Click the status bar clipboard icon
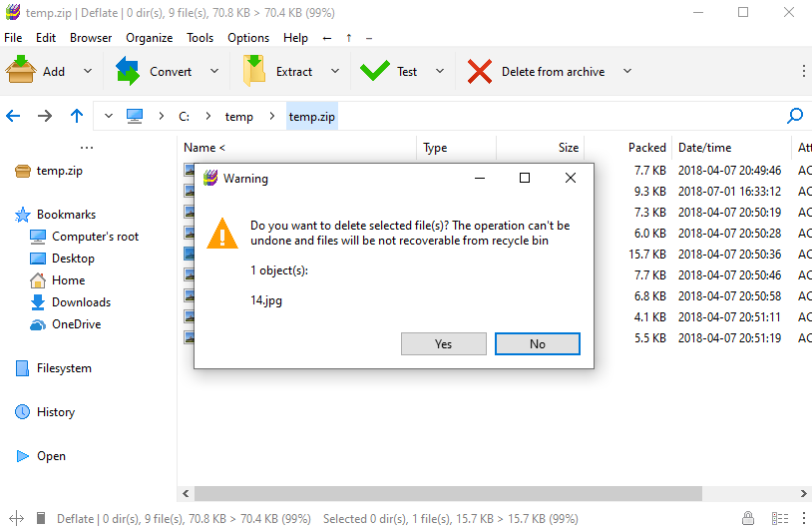The height and width of the screenshot is (532, 812). point(41,518)
